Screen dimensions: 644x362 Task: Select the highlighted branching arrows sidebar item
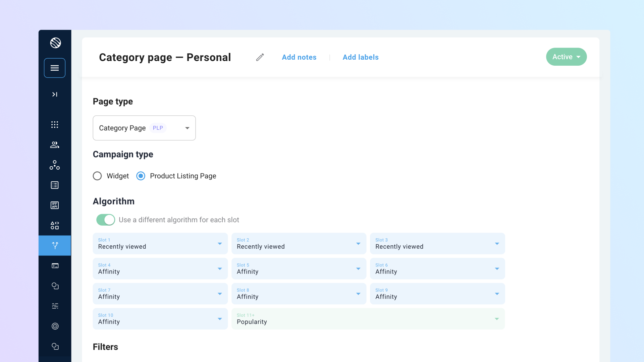(x=55, y=246)
